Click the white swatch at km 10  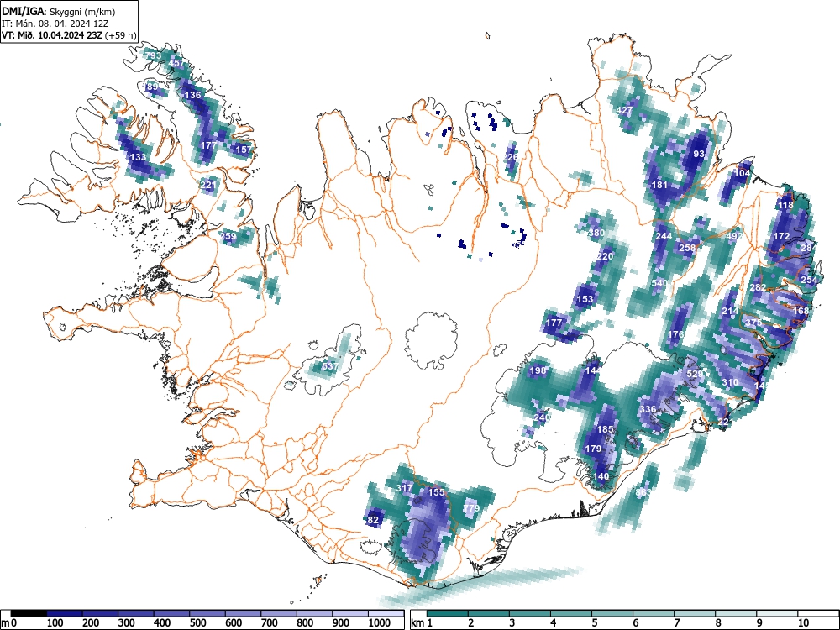(x=818, y=613)
